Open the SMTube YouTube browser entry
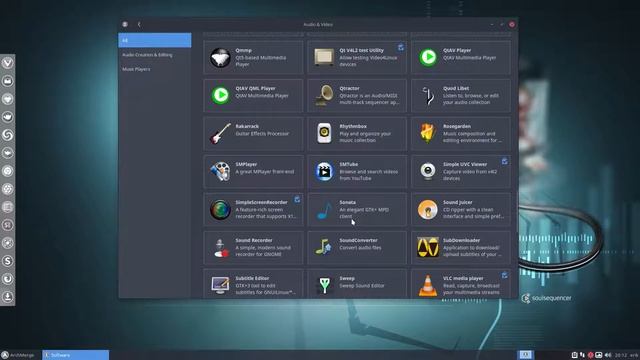The height and width of the screenshot is (360, 640). [x=357, y=171]
